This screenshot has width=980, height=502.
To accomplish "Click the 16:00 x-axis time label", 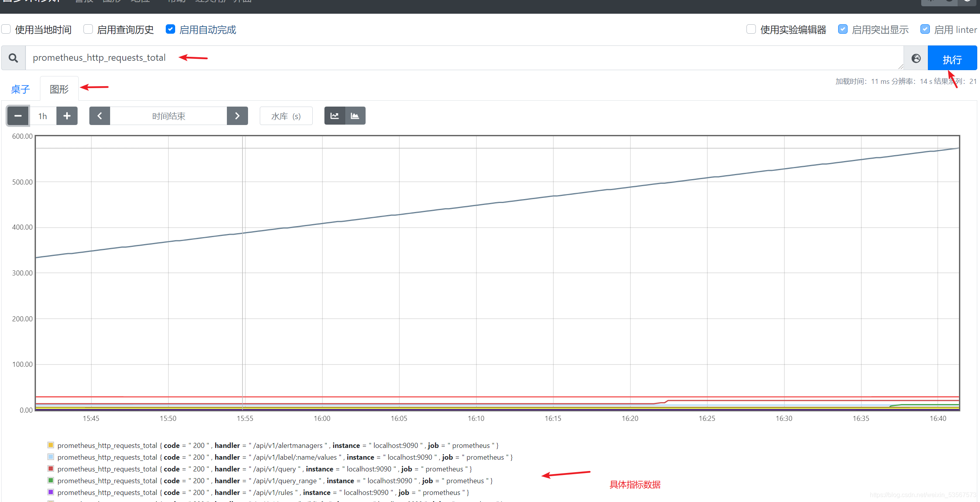I will (x=322, y=419).
